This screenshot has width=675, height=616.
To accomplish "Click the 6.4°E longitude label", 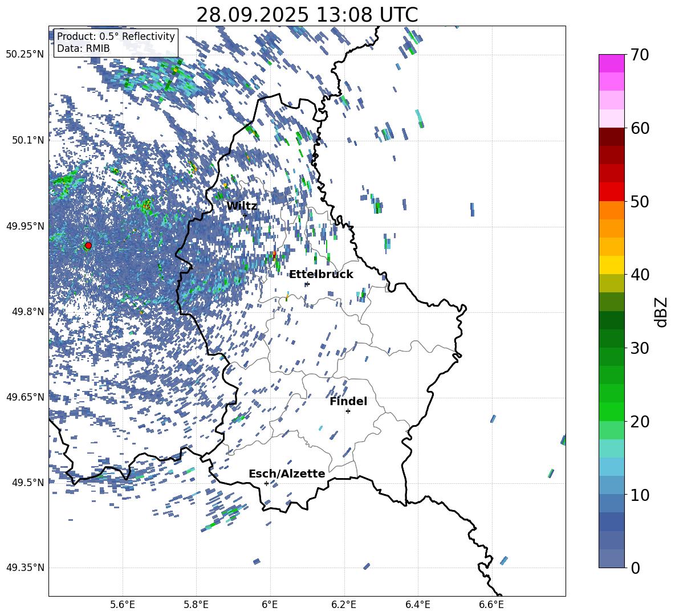I will (417, 605).
